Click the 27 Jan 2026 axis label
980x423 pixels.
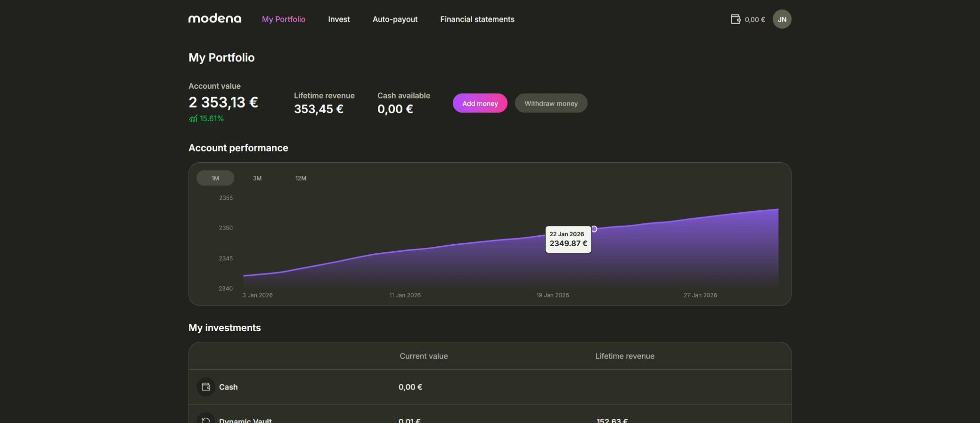[701, 295]
